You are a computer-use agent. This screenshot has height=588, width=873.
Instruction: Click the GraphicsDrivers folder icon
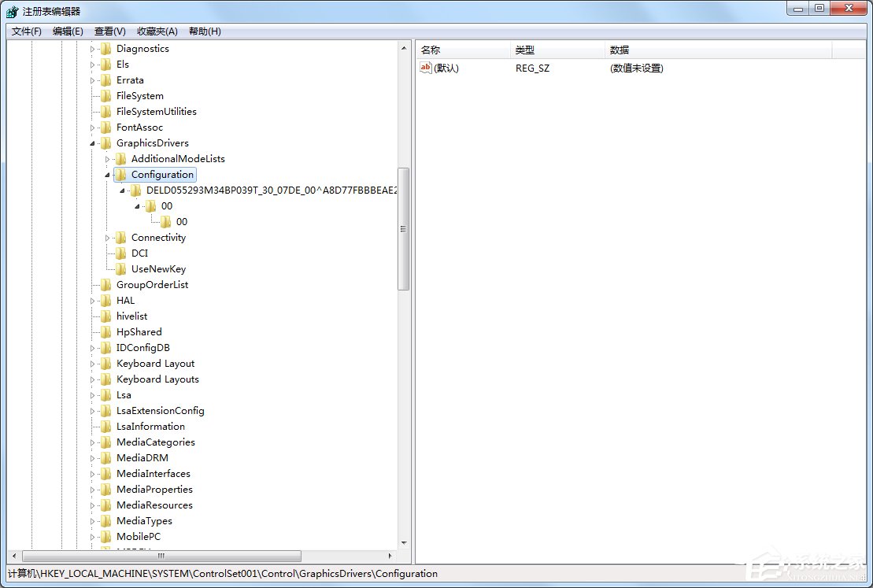[105, 143]
